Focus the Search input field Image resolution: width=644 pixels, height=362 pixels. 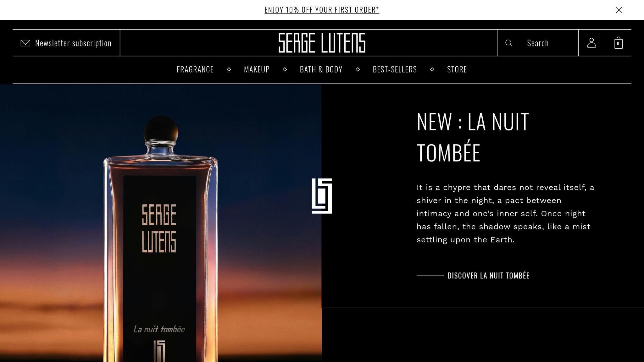[x=538, y=43]
